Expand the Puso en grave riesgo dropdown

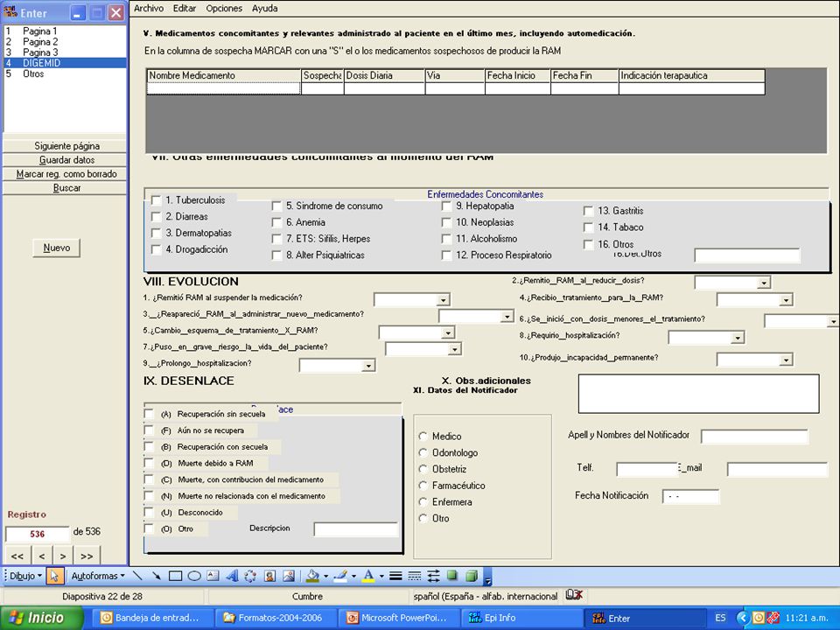pyautogui.click(x=454, y=350)
